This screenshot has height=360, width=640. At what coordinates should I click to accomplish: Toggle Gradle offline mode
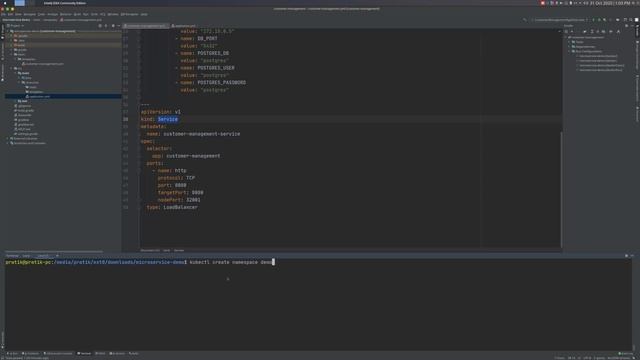(611, 31)
